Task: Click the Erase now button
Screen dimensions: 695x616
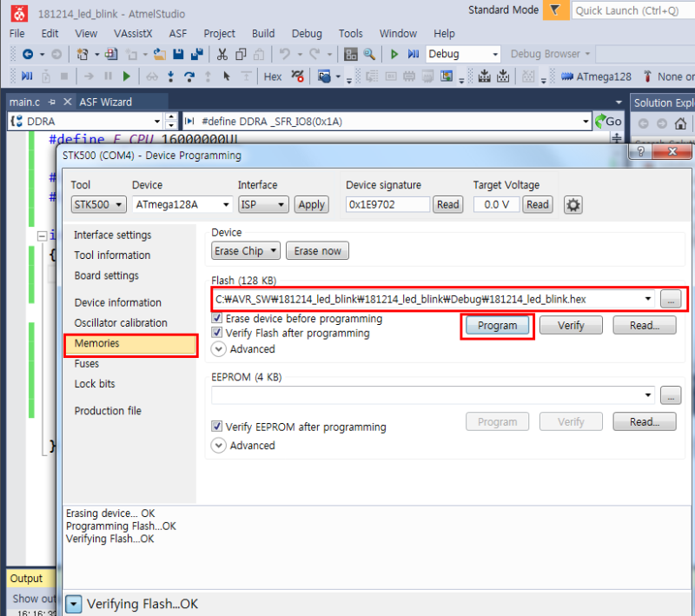Action: pos(317,251)
